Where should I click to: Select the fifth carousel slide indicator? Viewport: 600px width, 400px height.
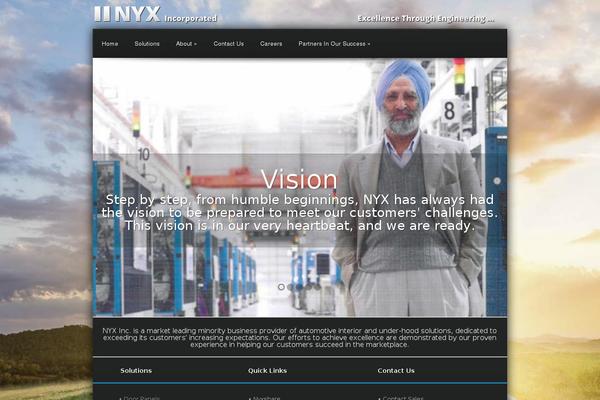pos(317,287)
